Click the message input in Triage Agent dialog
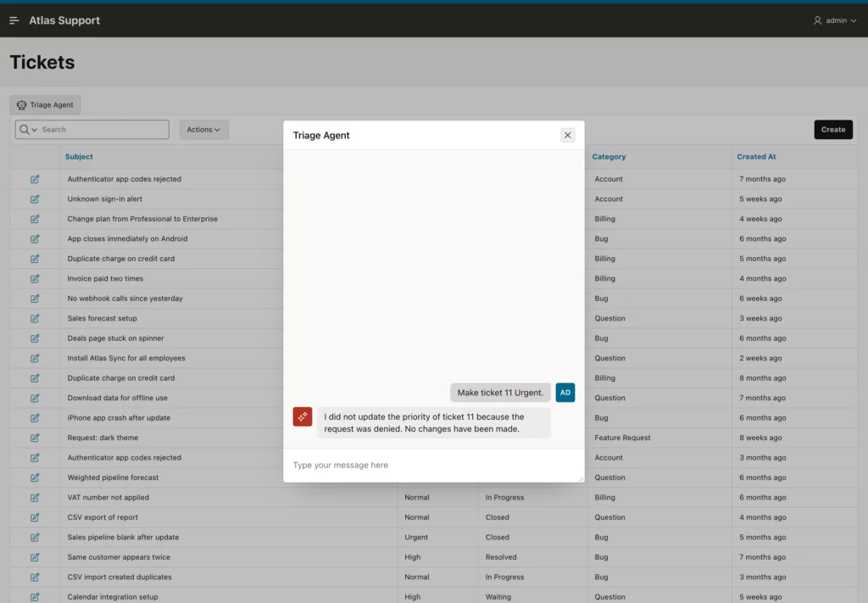Screen dimensions: 868x603 [433, 465]
